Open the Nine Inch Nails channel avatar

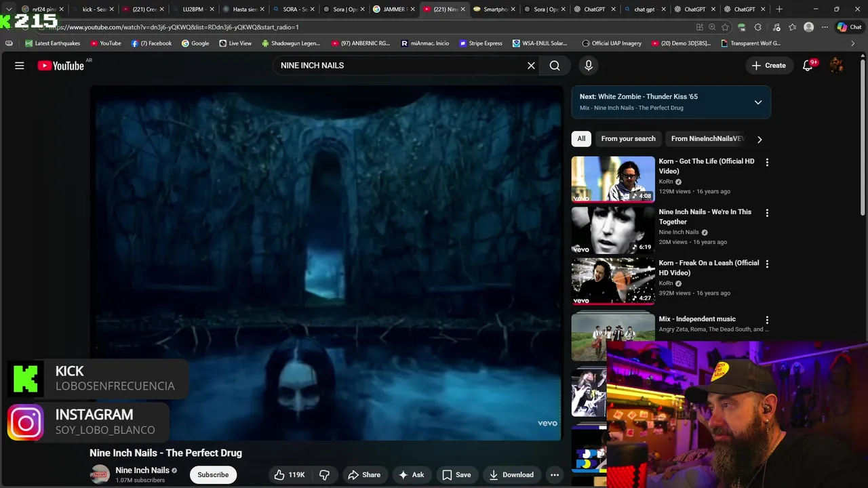pyautogui.click(x=100, y=474)
